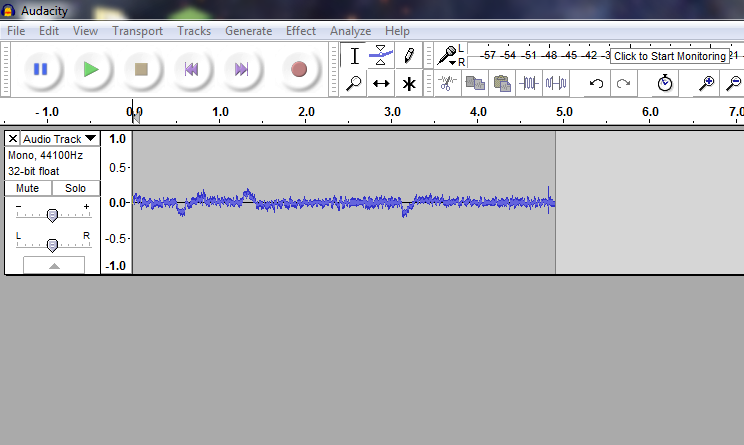Image resolution: width=744 pixels, height=445 pixels.
Task: Toggle Mute on the Audio Track
Action: (28, 188)
